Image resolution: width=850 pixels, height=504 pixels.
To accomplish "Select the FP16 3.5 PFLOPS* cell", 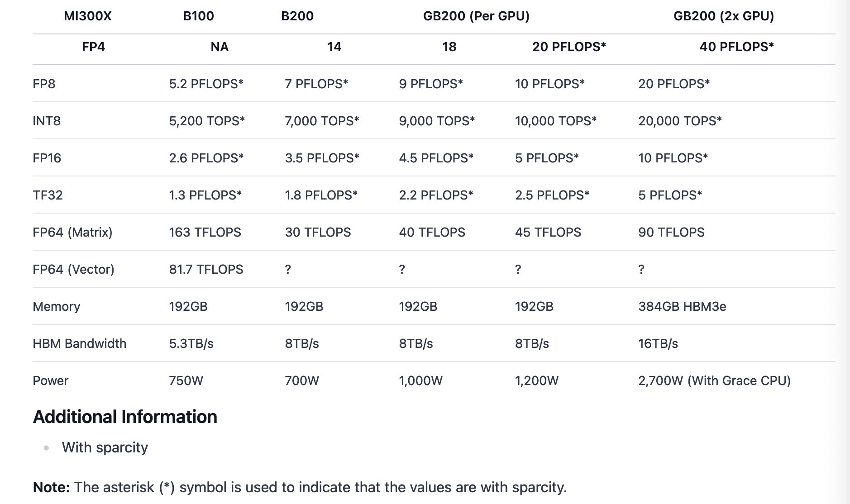I will point(322,158).
